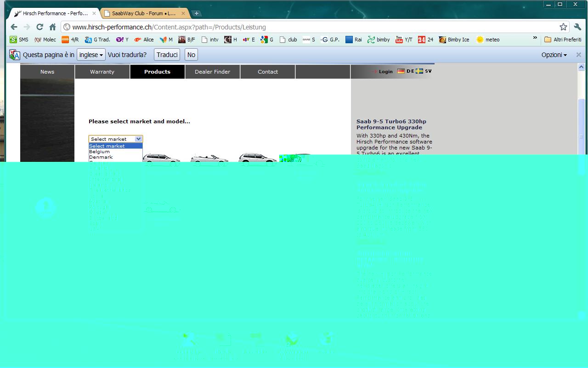This screenshot has height=368, width=588.
Task: Open the Opzioni translate options menu
Action: click(x=554, y=55)
